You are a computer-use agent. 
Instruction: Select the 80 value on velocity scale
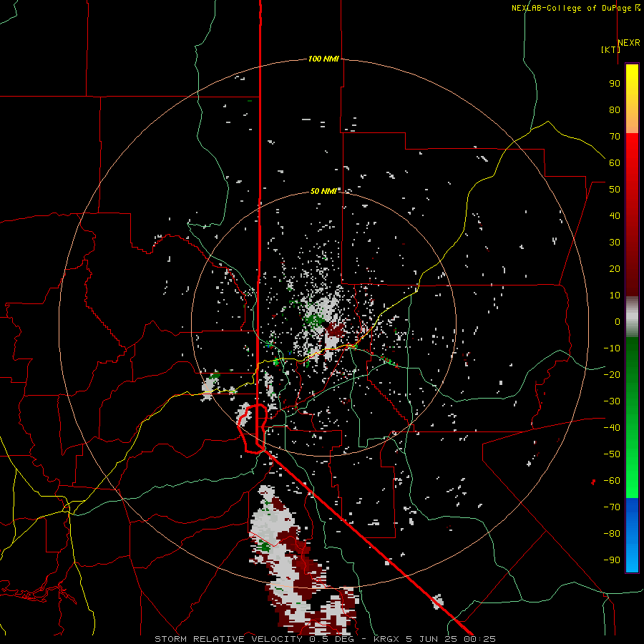[x=615, y=109]
